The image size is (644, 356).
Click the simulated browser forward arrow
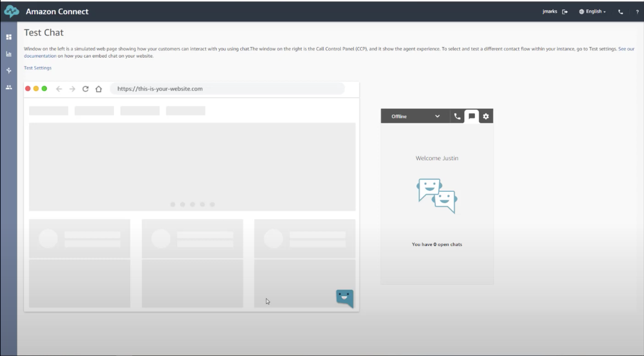(x=72, y=89)
